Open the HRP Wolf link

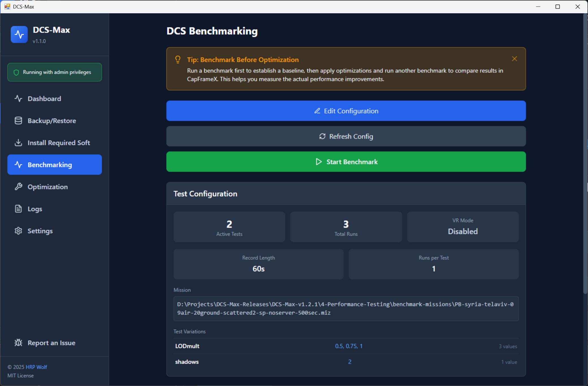click(x=36, y=367)
